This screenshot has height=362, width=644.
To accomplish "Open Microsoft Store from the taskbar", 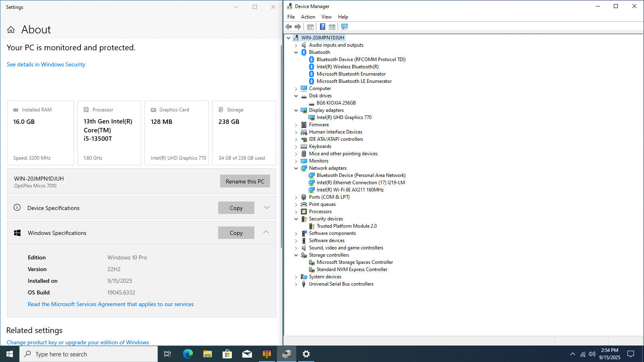I will (227, 354).
